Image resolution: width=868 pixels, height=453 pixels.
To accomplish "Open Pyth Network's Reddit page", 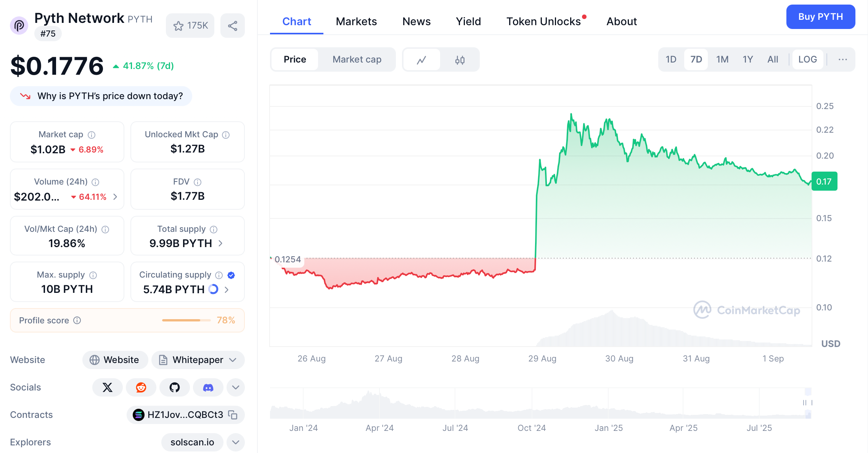I will coord(141,387).
